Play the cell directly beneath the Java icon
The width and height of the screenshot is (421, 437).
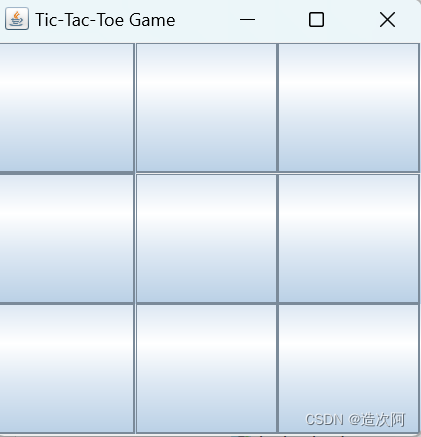pos(67,108)
